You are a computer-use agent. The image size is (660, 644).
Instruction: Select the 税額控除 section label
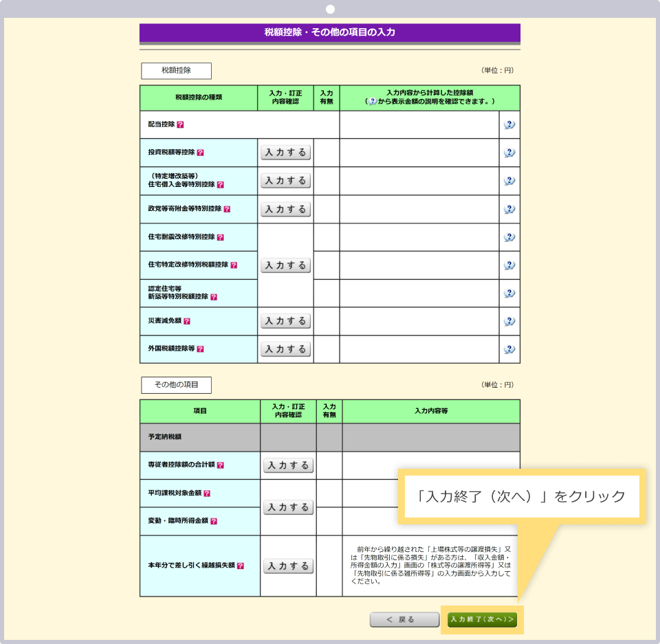177,71
